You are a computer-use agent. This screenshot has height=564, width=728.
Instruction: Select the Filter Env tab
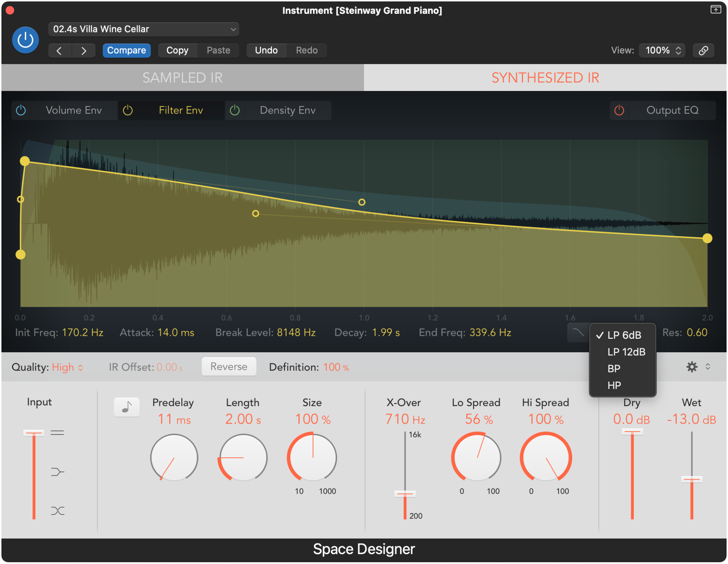point(181,110)
